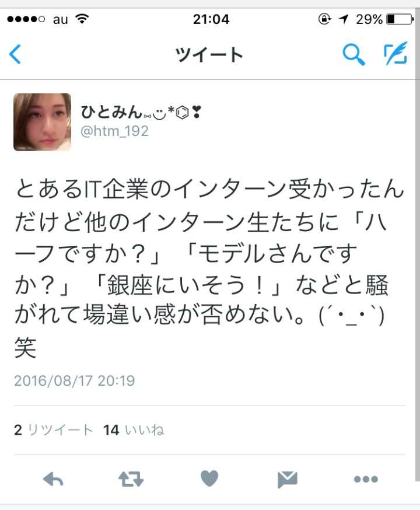Tap the Wi-Fi status icon
Viewport: 420px width, 510px height.
pyautogui.click(x=82, y=19)
